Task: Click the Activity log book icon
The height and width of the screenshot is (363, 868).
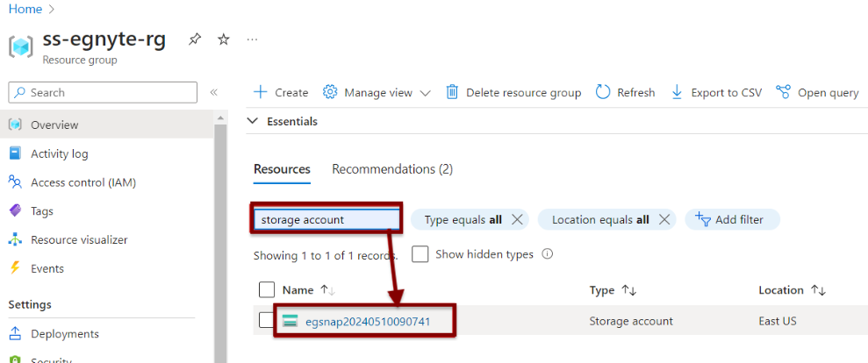Action: pyautogui.click(x=15, y=153)
